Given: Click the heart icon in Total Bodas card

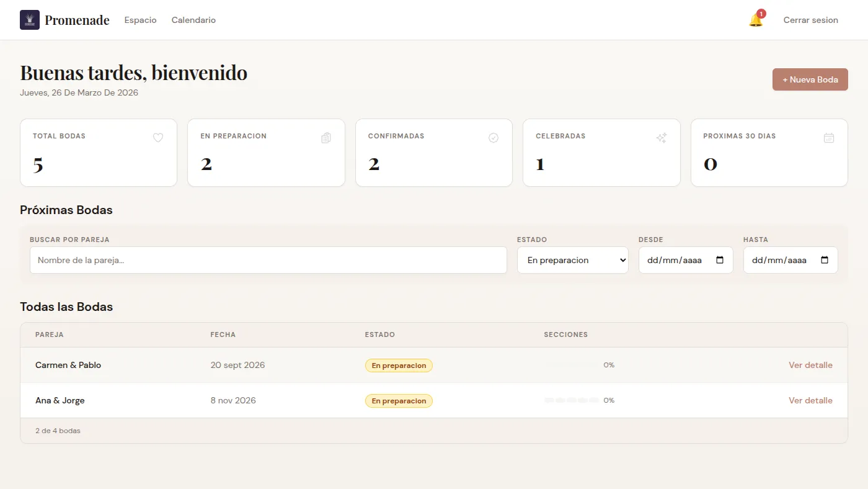Looking at the screenshot, I should (x=158, y=138).
